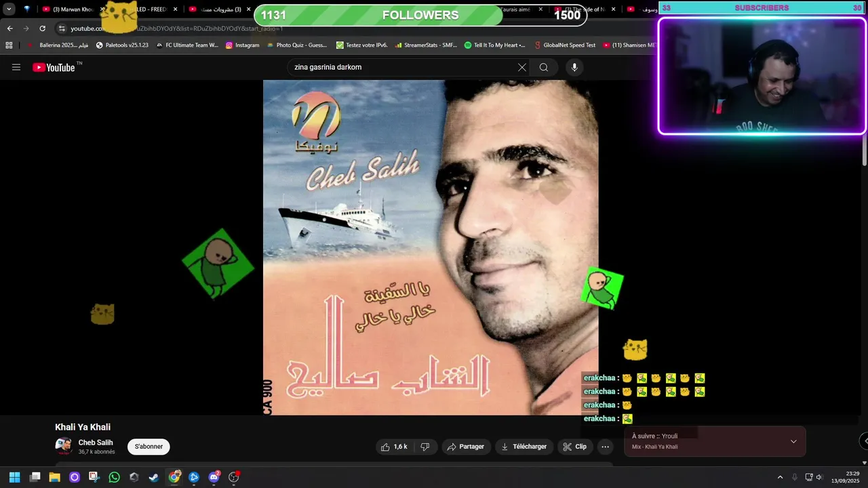This screenshot has width=868, height=488.
Task: Open Steam from the taskbar
Action: (154, 477)
